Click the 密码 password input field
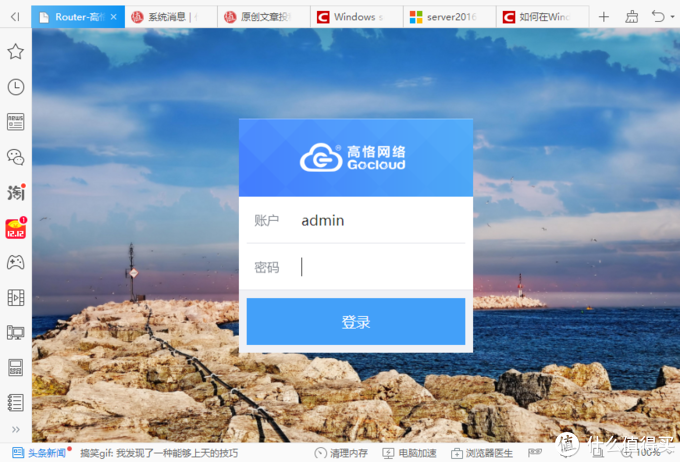This screenshot has height=462, width=680. [x=356, y=267]
